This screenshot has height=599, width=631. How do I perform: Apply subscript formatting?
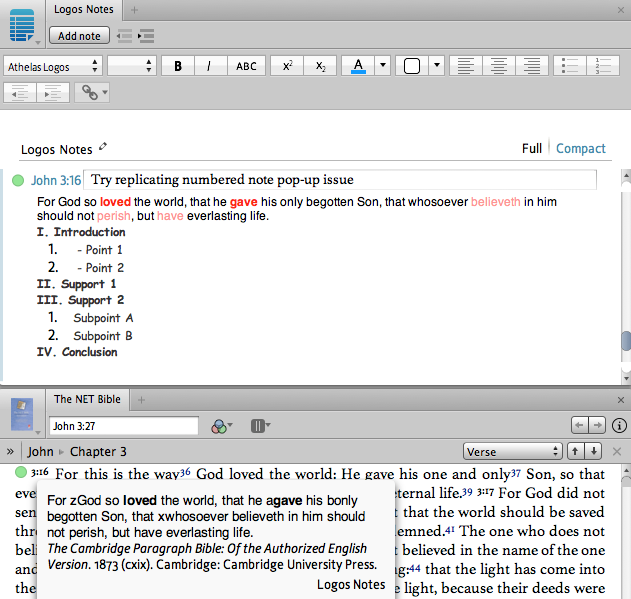click(320, 66)
